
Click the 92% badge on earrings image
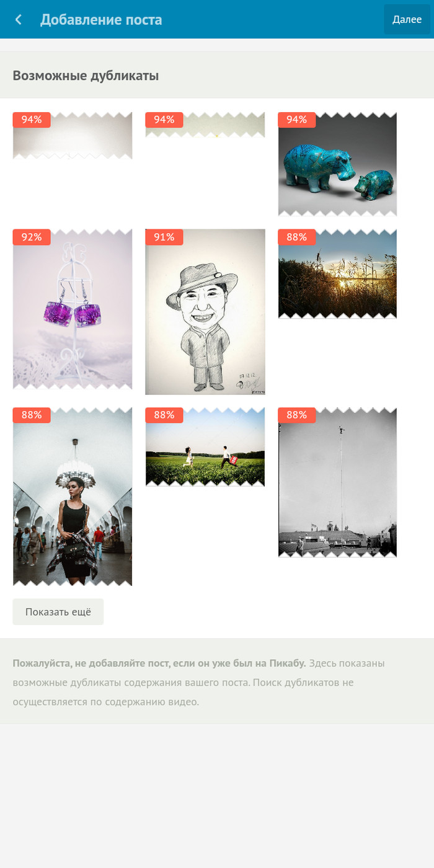tap(32, 237)
